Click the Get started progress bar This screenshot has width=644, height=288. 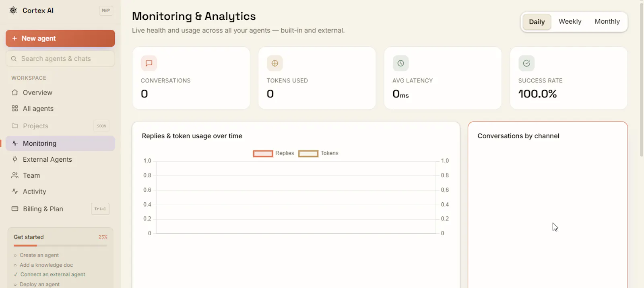[60, 245]
